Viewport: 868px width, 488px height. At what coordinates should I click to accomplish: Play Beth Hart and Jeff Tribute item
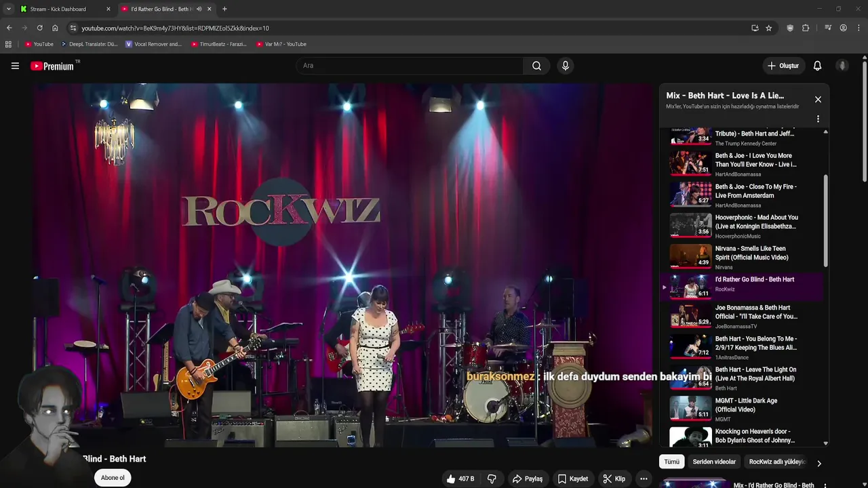[x=741, y=136]
